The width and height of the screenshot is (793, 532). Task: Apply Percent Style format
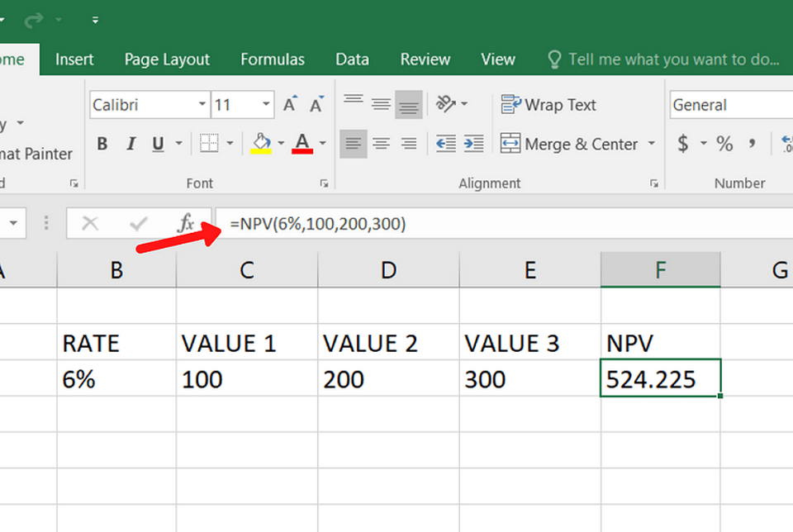pos(724,144)
